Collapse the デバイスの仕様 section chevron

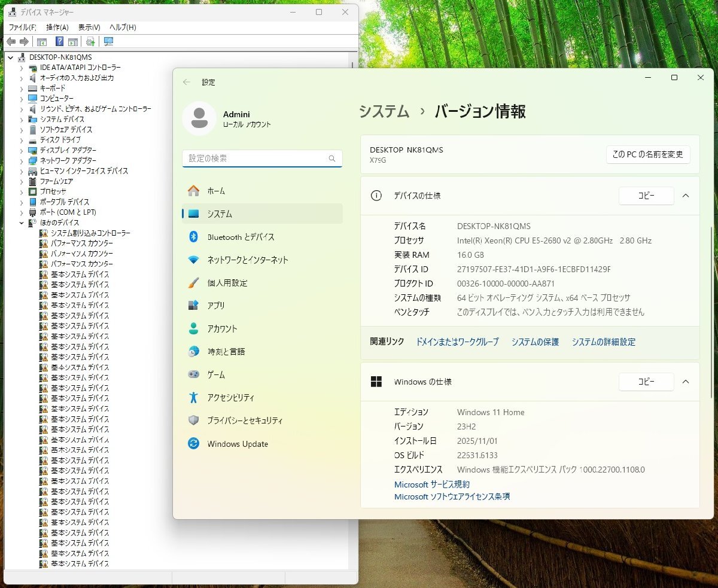point(686,196)
